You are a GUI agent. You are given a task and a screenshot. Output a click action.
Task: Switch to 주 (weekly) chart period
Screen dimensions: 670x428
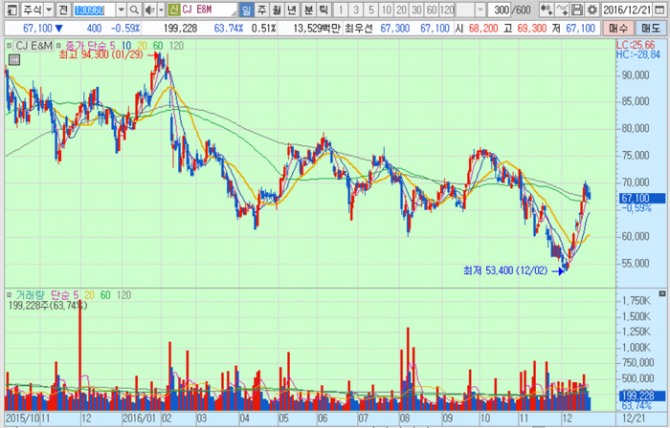262,10
